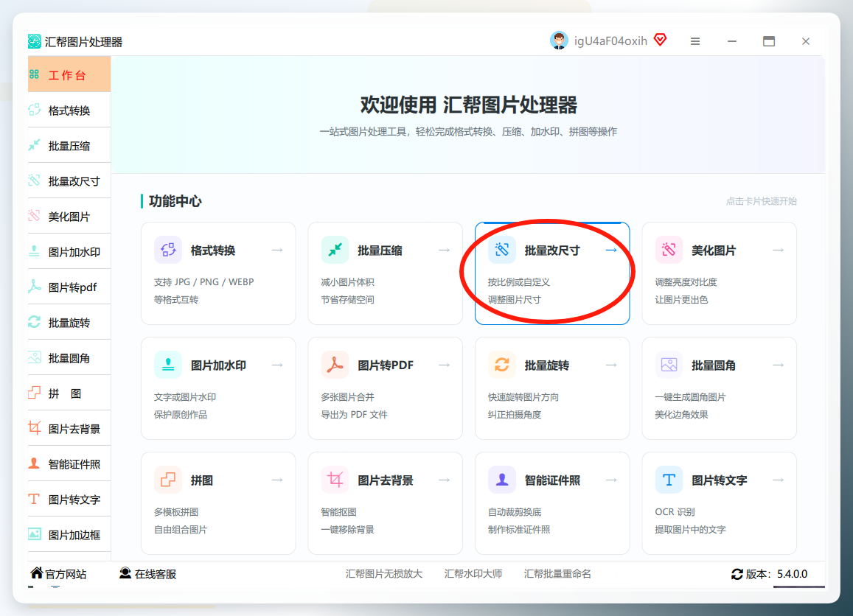This screenshot has height=616, width=853.
Task: Click the arrow on 图片加水印 card
Action: pos(277,365)
